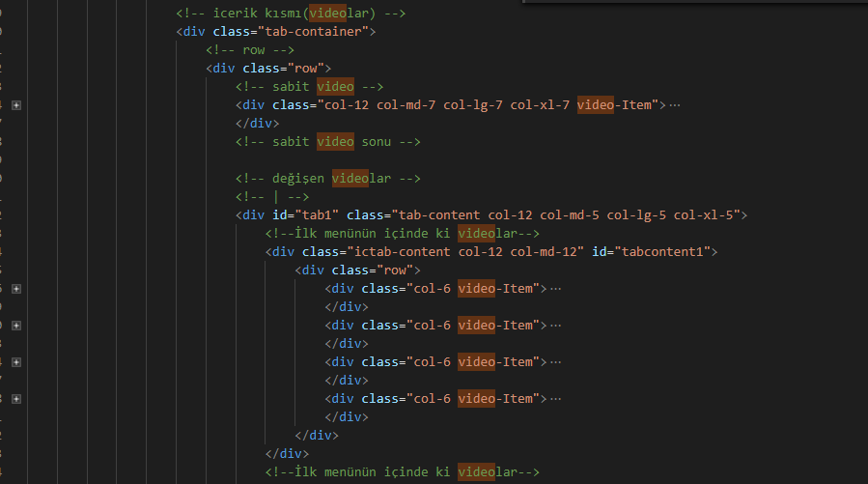Click the "<!-- | -->" comment line
Screen dimensions: 868x484
(272, 196)
